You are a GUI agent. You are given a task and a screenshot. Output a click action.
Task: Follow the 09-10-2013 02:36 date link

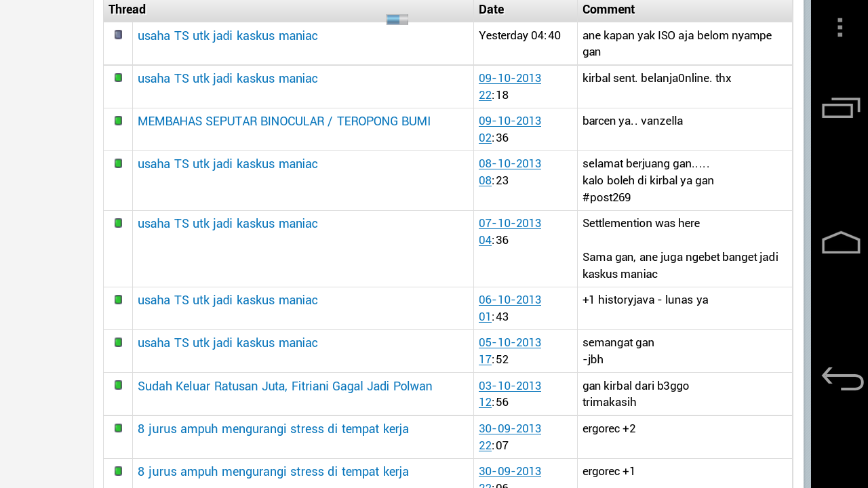pyautogui.click(x=510, y=129)
